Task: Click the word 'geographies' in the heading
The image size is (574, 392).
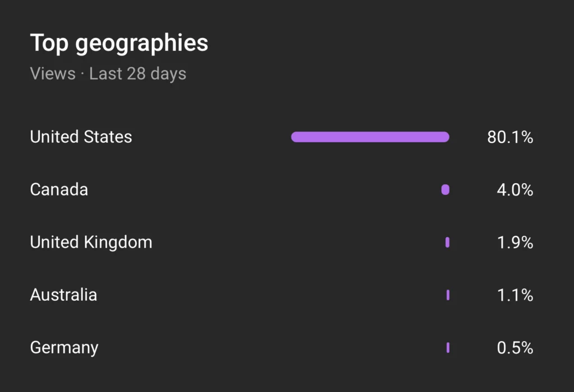Action: pos(141,44)
